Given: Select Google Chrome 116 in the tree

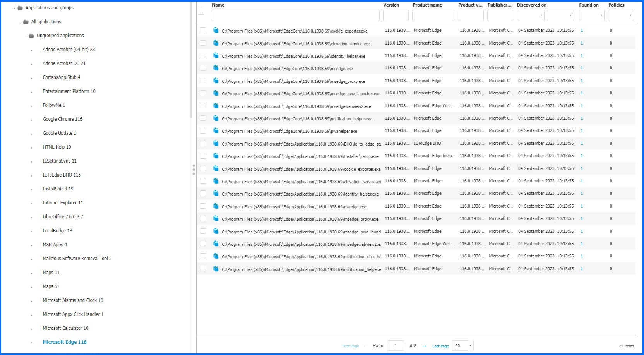Looking at the screenshot, I should click(62, 119).
